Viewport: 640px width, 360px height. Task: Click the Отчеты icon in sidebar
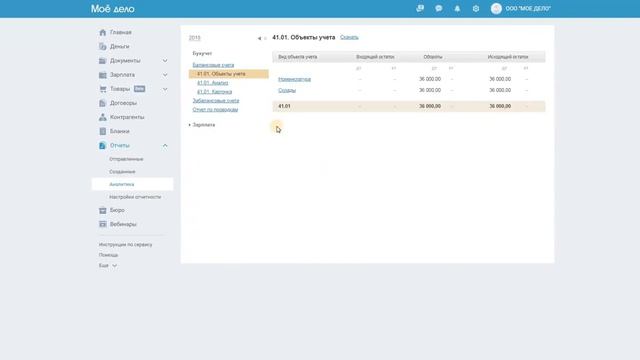click(x=102, y=145)
